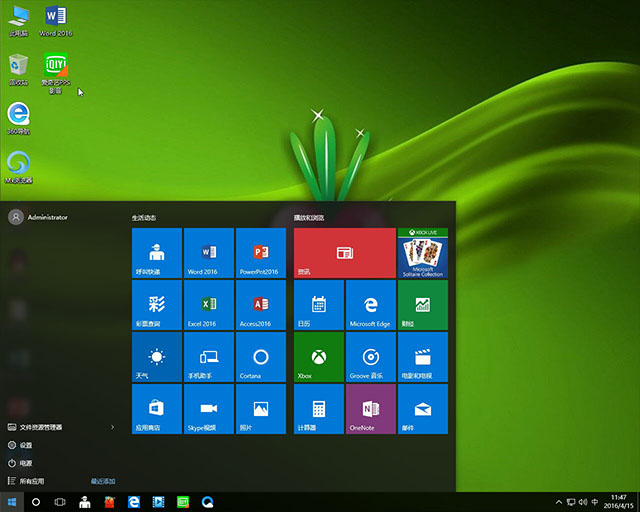Viewport: 640px width, 512px height.
Task: Show hidden system tray icons
Action: point(559,501)
